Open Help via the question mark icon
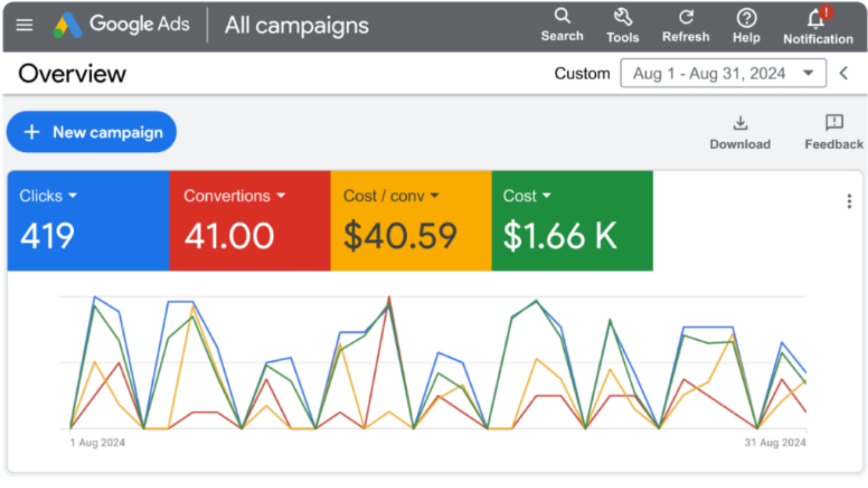The width and height of the screenshot is (868, 488). pyautogui.click(x=746, y=18)
